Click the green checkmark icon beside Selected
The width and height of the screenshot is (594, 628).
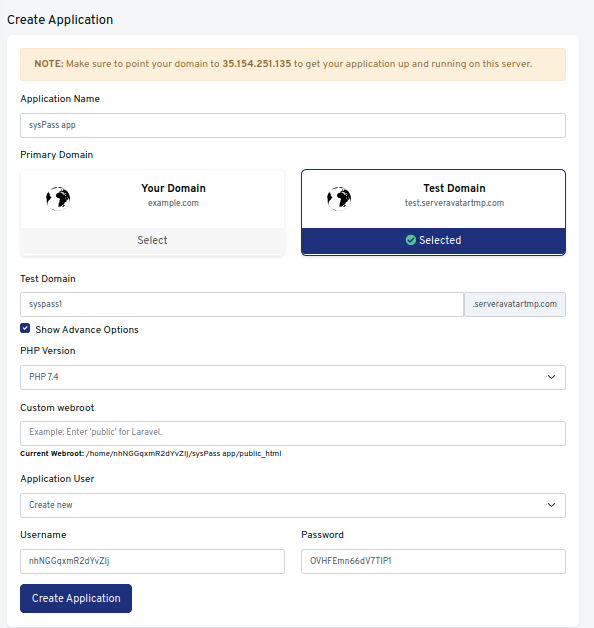[x=411, y=240]
